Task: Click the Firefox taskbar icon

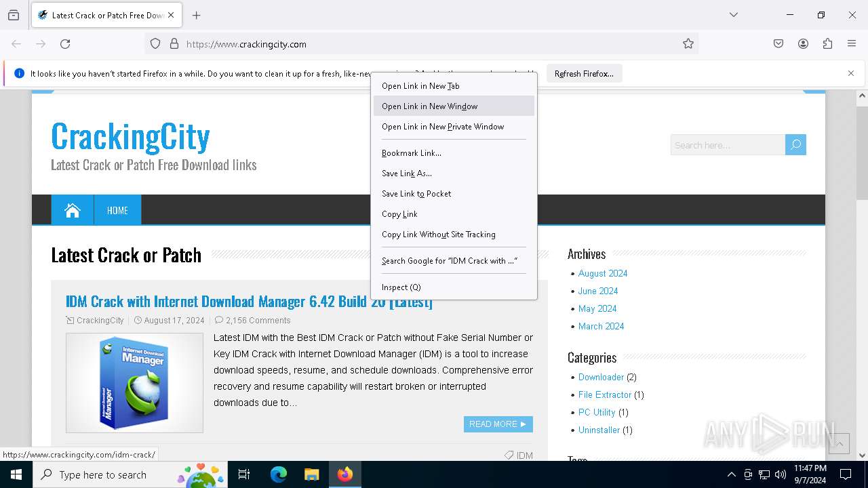Action: point(345,474)
